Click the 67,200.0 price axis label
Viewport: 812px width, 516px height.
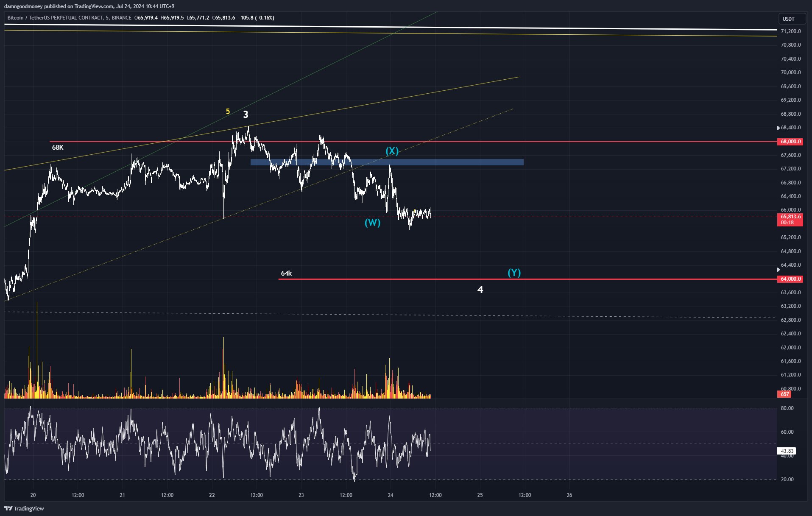791,169
